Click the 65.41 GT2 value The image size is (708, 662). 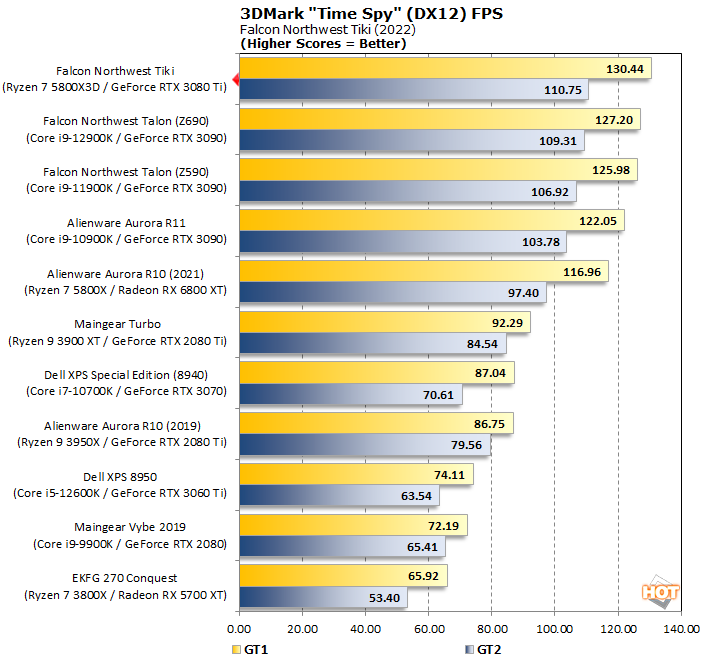(x=422, y=547)
